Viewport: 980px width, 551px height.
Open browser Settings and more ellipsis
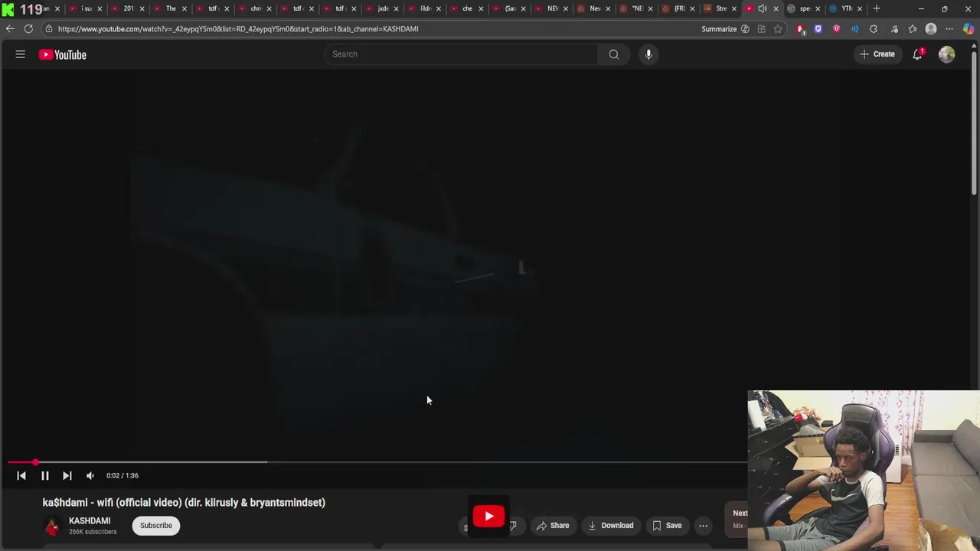949,29
